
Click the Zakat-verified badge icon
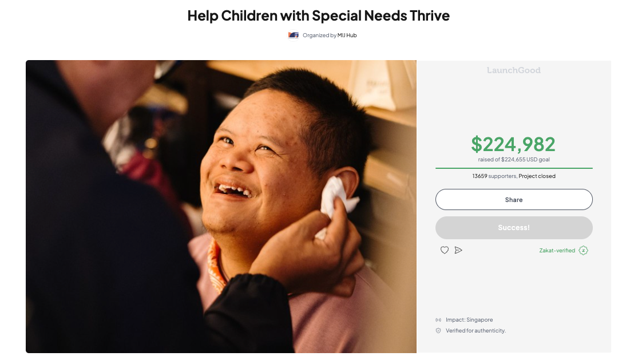583,251
